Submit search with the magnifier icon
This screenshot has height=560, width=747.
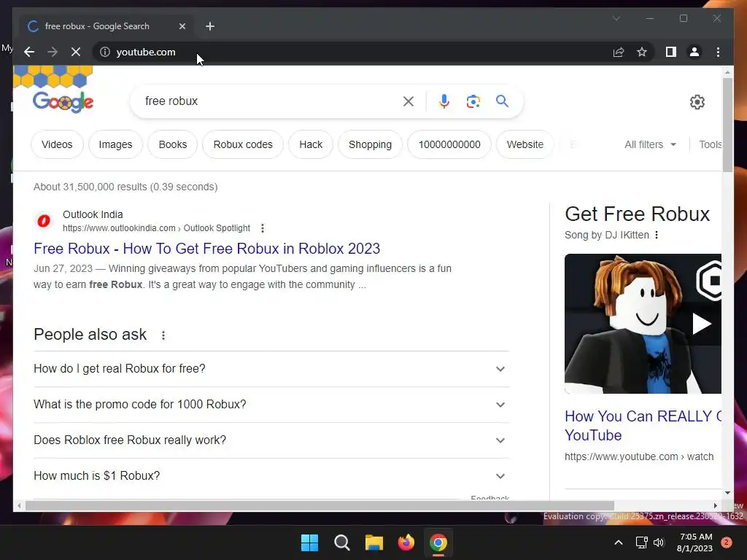pos(502,101)
